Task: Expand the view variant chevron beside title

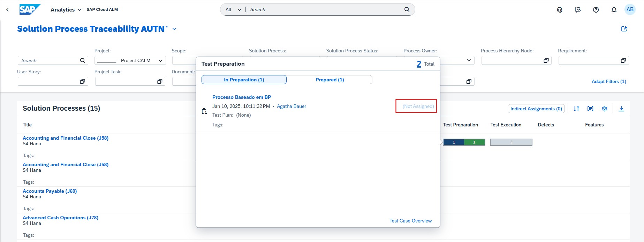Action: (174, 29)
